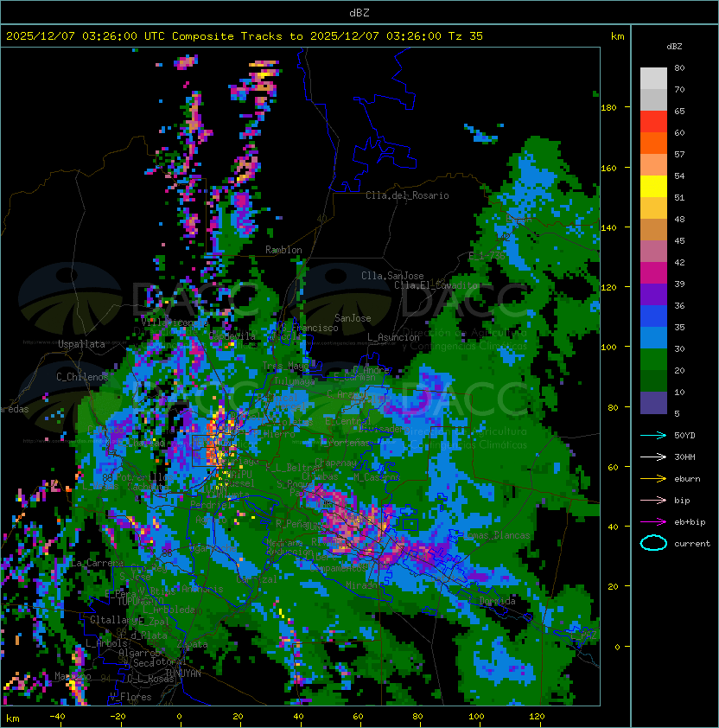The width and height of the screenshot is (719, 728).
Task: Pick the dark orange 57–60 dBZ swatch
Action: click(653, 143)
